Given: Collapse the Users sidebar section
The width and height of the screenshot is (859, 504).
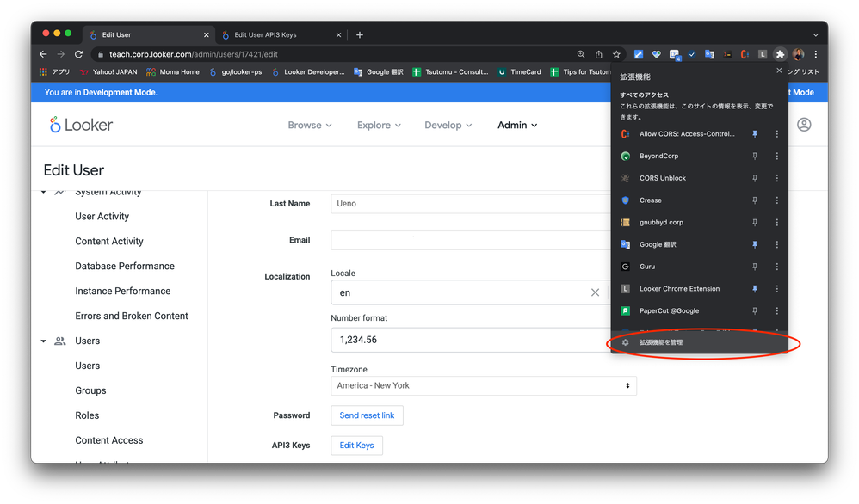Looking at the screenshot, I should click(x=43, y=341).
